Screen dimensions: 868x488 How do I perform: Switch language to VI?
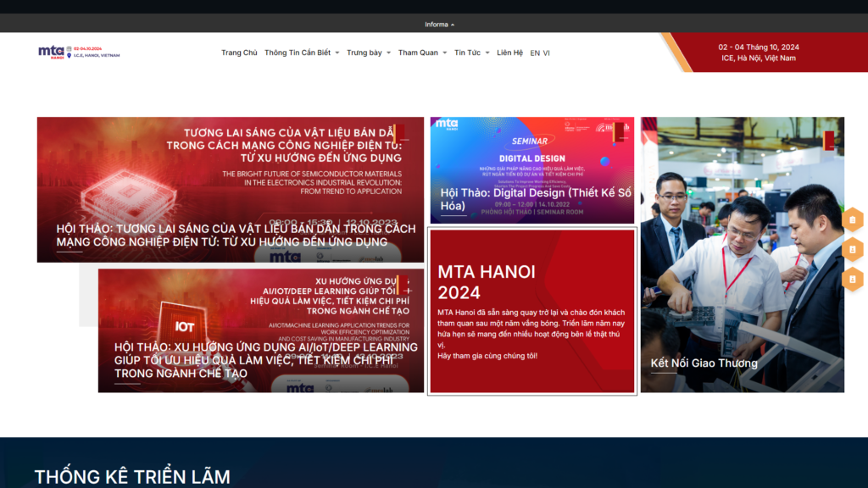click(547, 53)
